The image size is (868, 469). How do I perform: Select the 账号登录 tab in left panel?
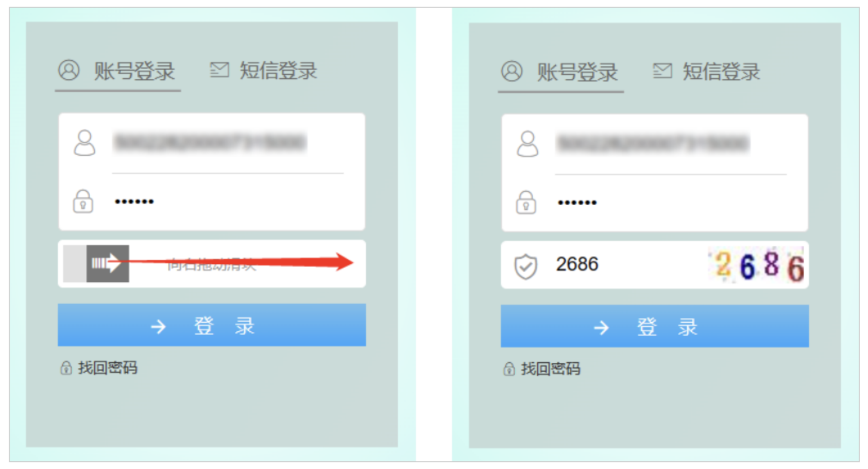(x=117, y=71)
